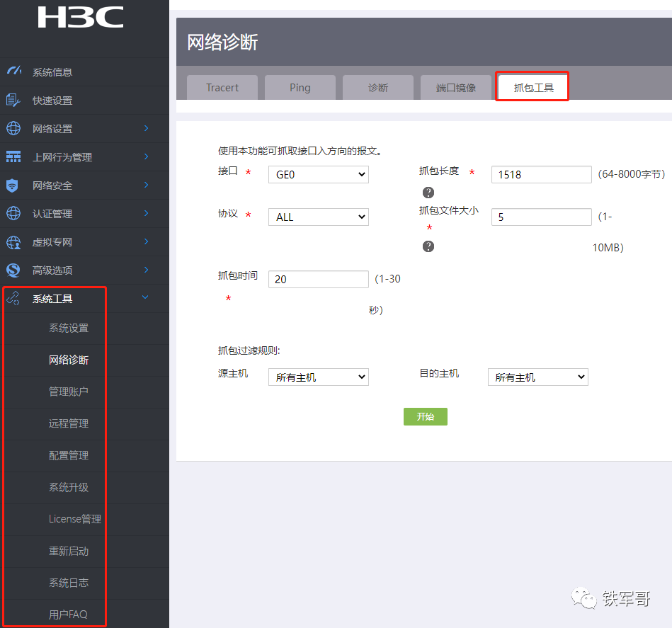Collapse the System Tools menu chevron
The width and height of the screenshot is (672, 628).
coord(146,298)
